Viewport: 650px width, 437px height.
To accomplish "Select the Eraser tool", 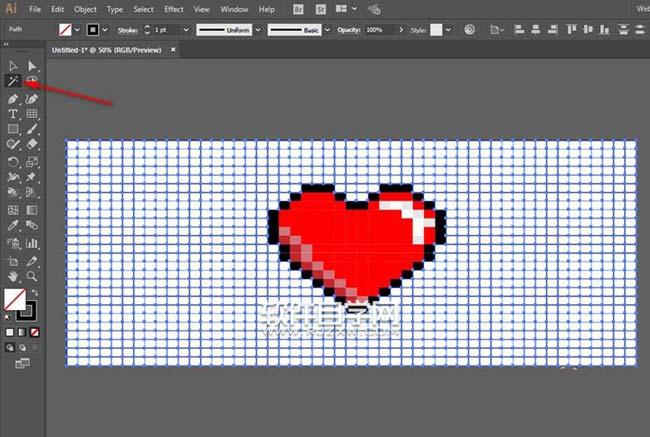I will (32, 144).
